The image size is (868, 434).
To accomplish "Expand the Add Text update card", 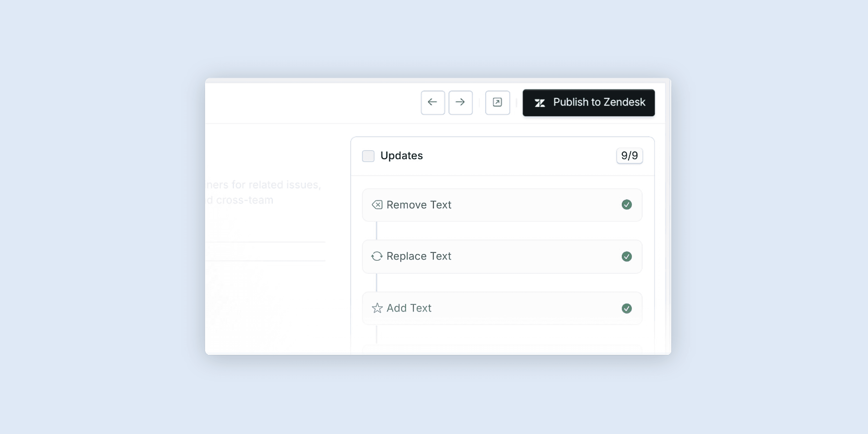I will tap(502, 308).
